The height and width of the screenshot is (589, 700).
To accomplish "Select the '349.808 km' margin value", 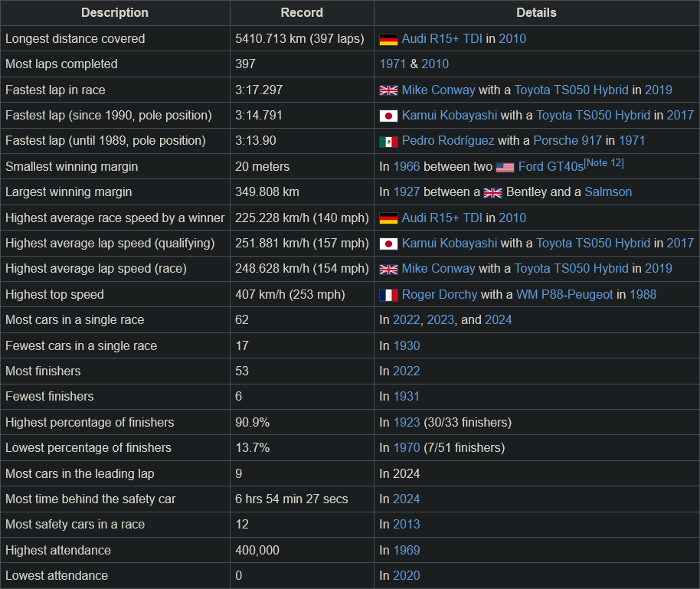I will tap(267, 192).
